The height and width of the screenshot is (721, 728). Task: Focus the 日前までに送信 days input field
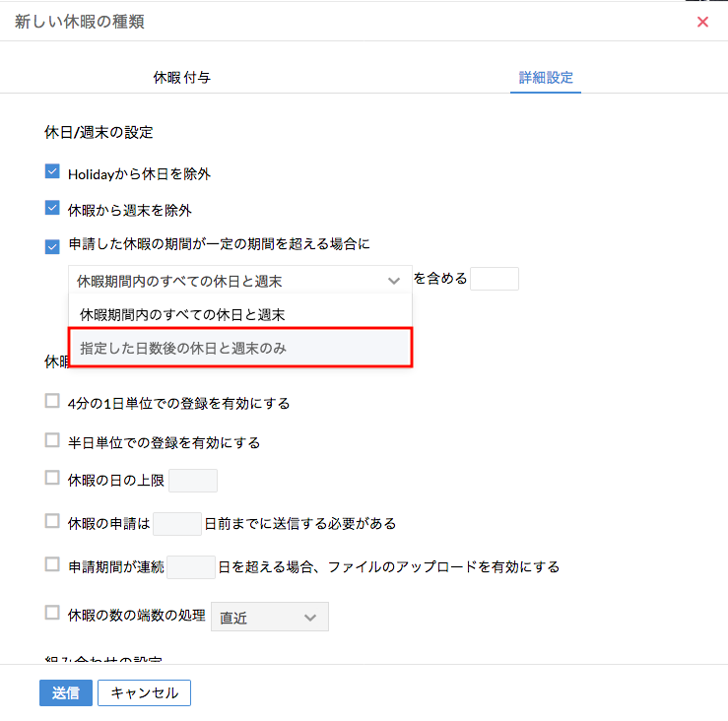click(176, 523)
